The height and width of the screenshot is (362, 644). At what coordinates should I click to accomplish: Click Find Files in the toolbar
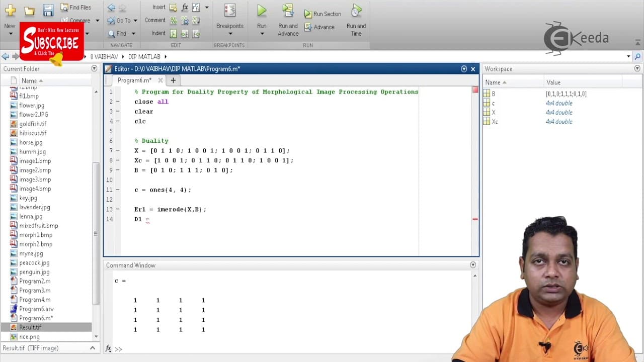(75, 7)
